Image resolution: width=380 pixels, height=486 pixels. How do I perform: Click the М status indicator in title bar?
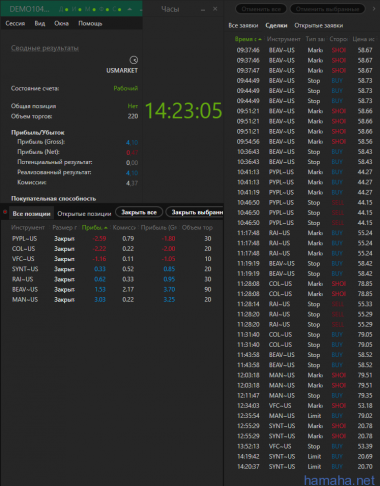[90, 9]
